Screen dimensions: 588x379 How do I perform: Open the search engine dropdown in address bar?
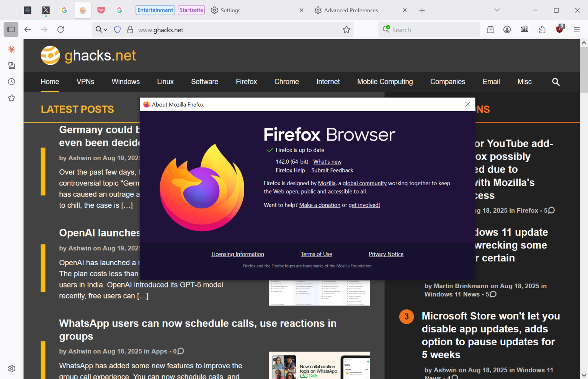coord(100,29)
